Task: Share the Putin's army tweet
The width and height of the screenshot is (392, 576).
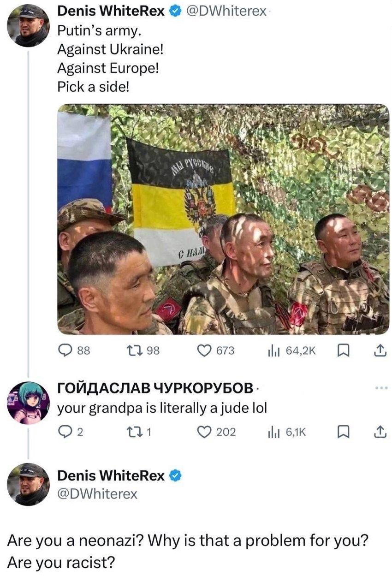Action: tap(379, 351)
